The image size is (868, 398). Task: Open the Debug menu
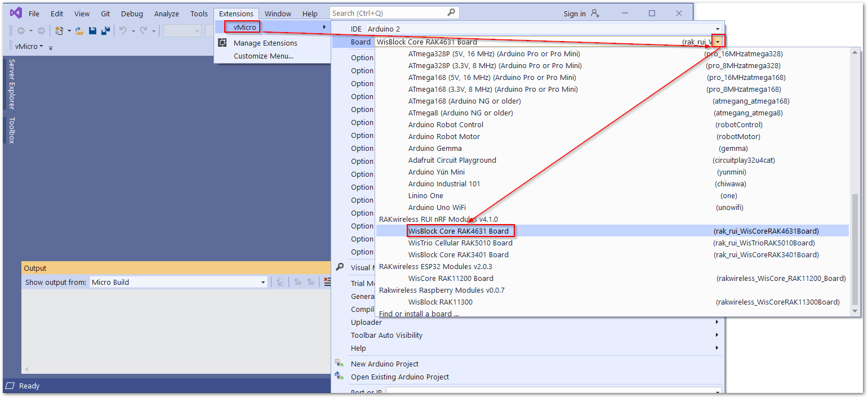(x=132, y=14)
